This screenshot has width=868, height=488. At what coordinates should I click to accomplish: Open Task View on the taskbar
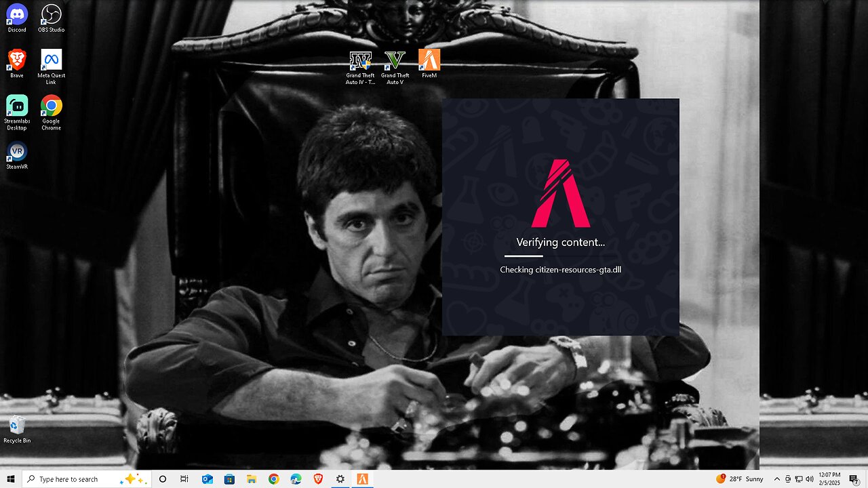pos(184,479)
